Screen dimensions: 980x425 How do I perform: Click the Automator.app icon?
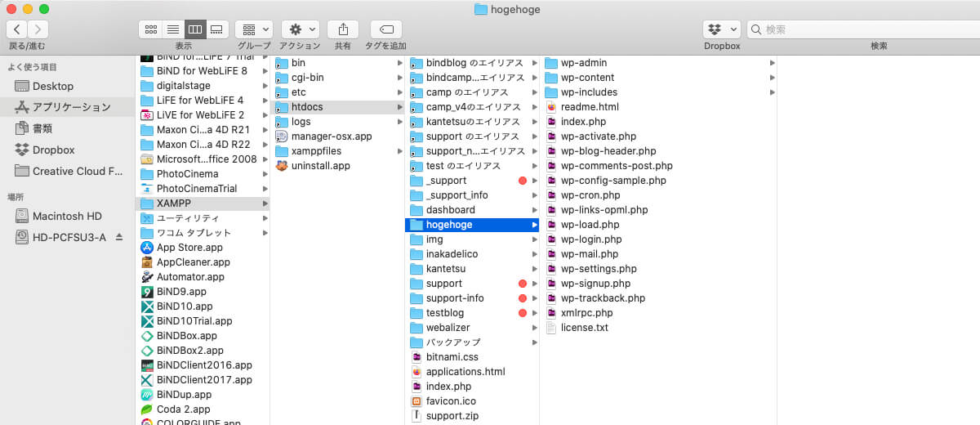point(147,277)
